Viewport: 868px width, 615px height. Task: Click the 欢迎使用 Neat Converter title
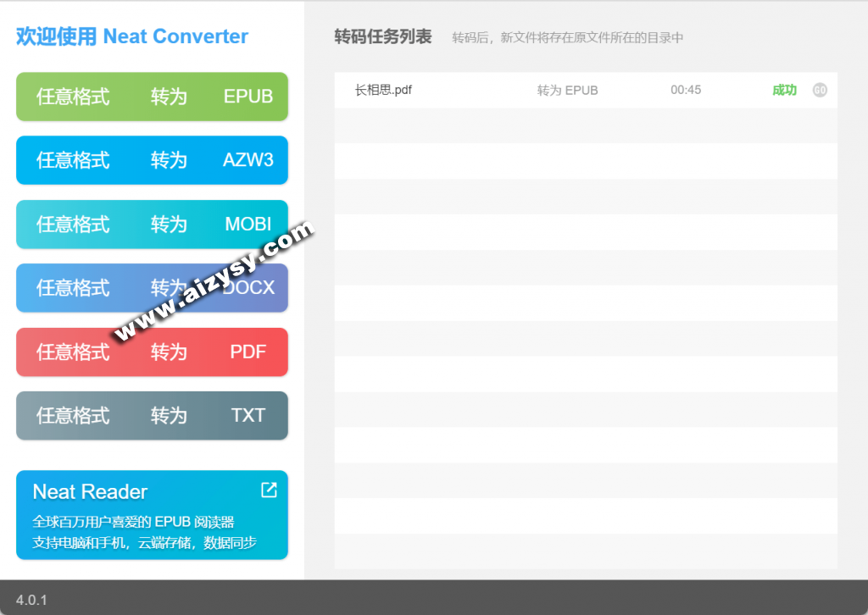(132, 36)
